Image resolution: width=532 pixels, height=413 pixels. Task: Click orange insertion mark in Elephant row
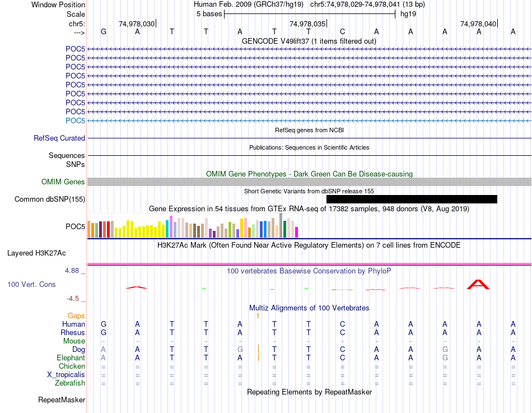click(258, 357)
